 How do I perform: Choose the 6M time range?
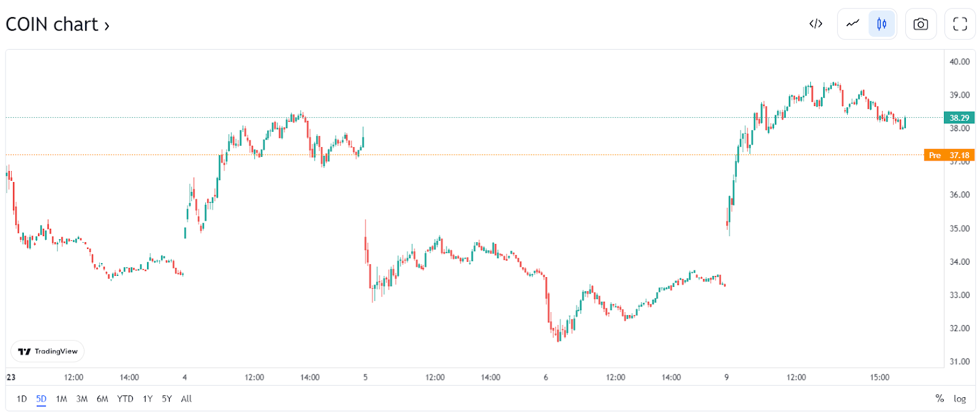(102, 399)
